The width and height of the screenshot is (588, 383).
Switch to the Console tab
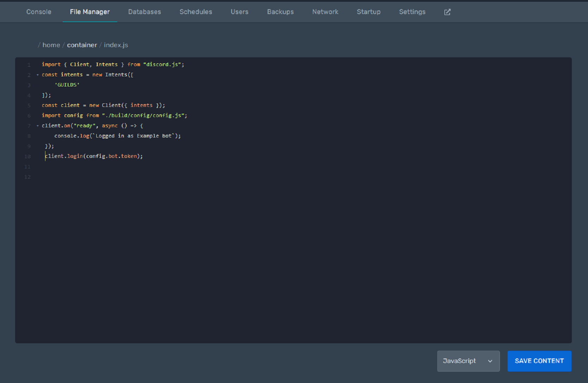38,12
